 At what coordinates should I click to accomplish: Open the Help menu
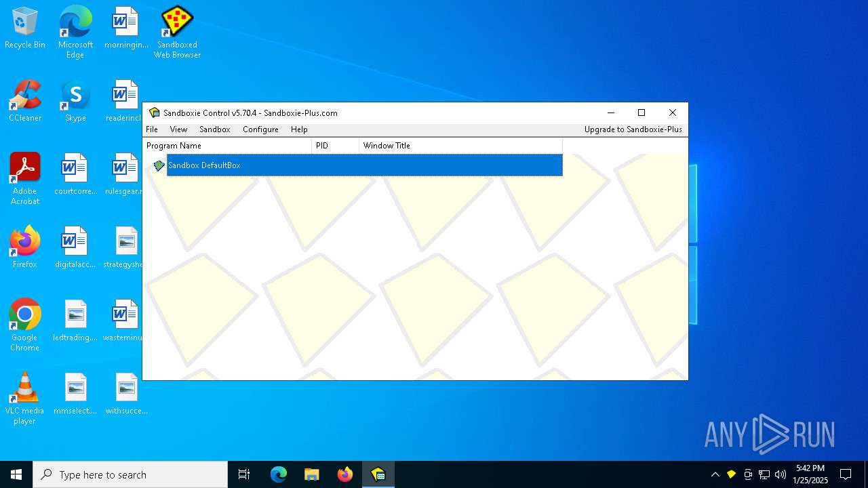coord(299,129)
